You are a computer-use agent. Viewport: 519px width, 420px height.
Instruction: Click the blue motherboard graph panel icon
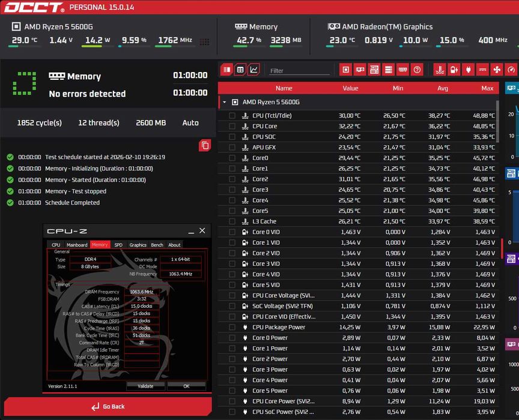click(x=511, y=173)
